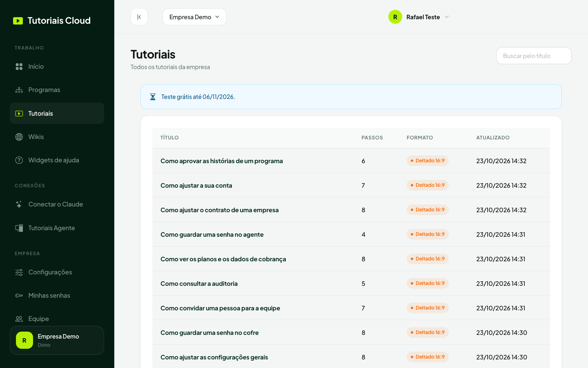Click the Minhas senhas key icon
Screen dimensions: 588x368
coord(19,296)
